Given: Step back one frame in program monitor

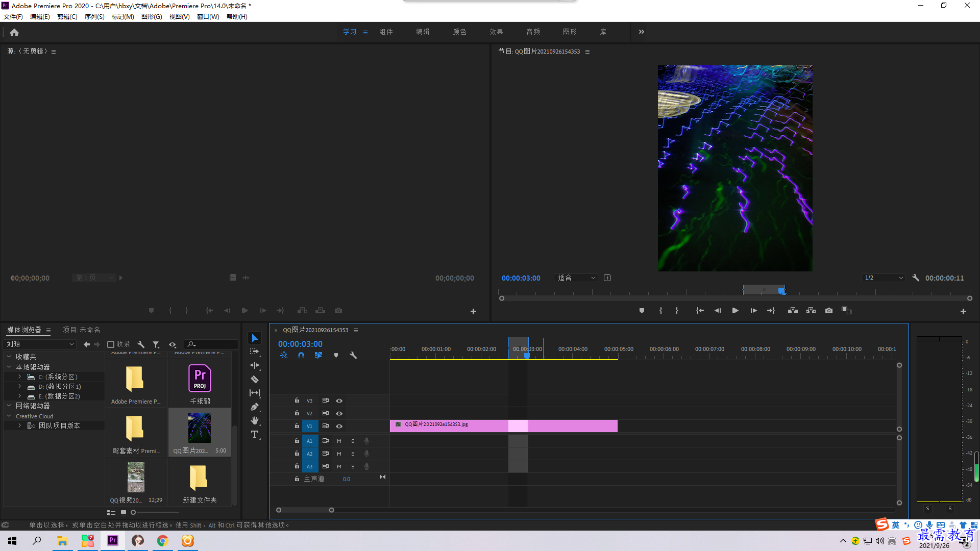Looking at the screenshot, I should [x=718, y=311].
